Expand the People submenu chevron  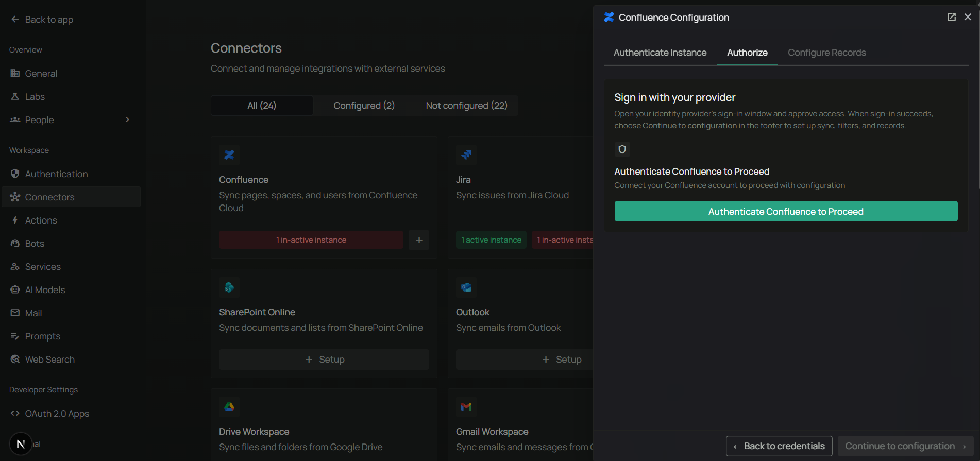(127, 119)
